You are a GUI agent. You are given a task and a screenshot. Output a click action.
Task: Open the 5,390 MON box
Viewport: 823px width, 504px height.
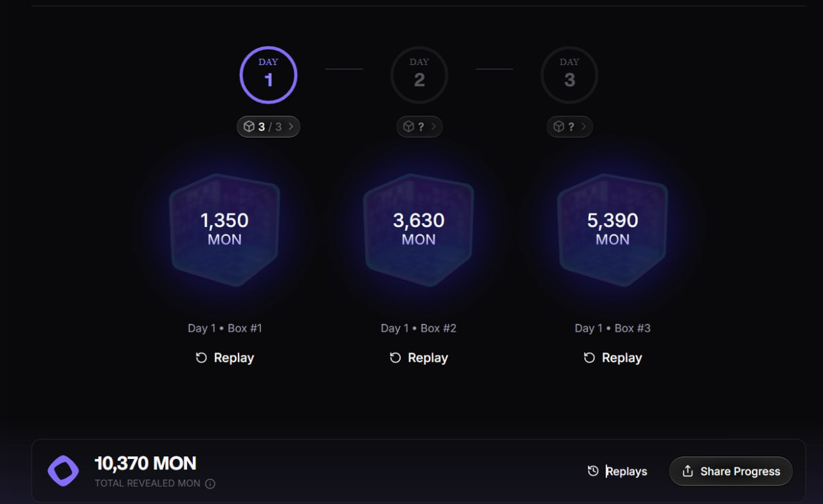(x=612, y=229)
